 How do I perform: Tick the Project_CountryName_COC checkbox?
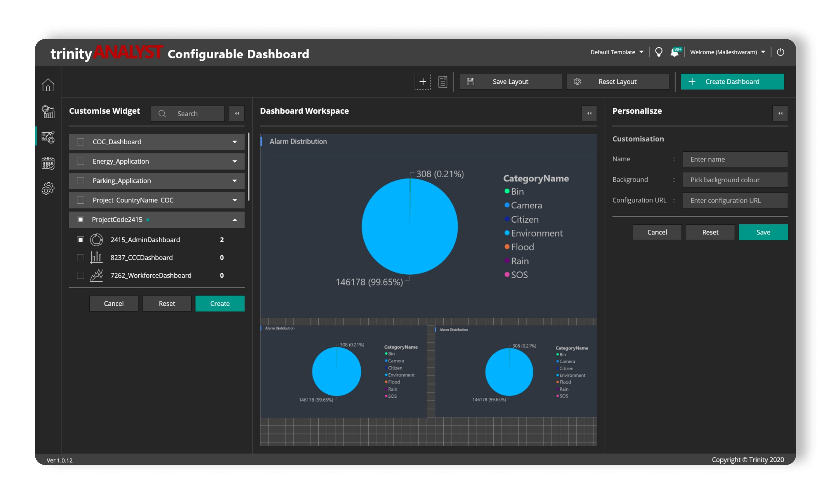click(80, 200)
